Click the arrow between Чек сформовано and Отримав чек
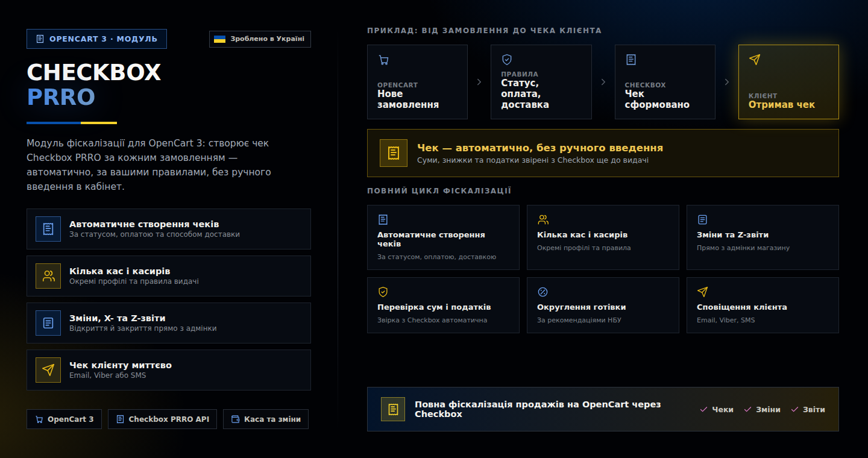Screen dimensions: 868x458 pyautogui.click(x=727, y=82)
